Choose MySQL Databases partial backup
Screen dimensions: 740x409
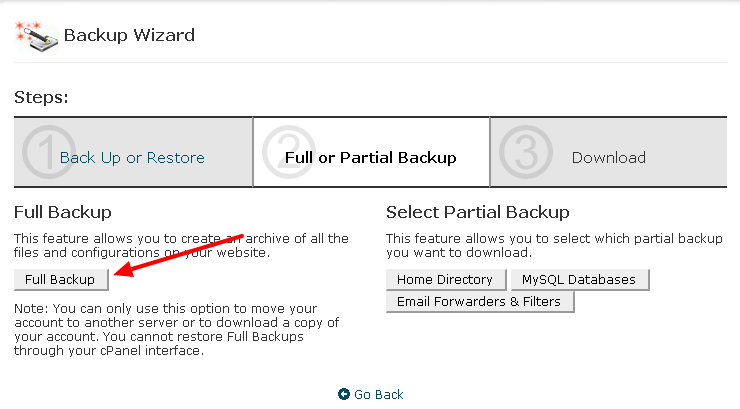pyautogui.click(x=580, y=280)
